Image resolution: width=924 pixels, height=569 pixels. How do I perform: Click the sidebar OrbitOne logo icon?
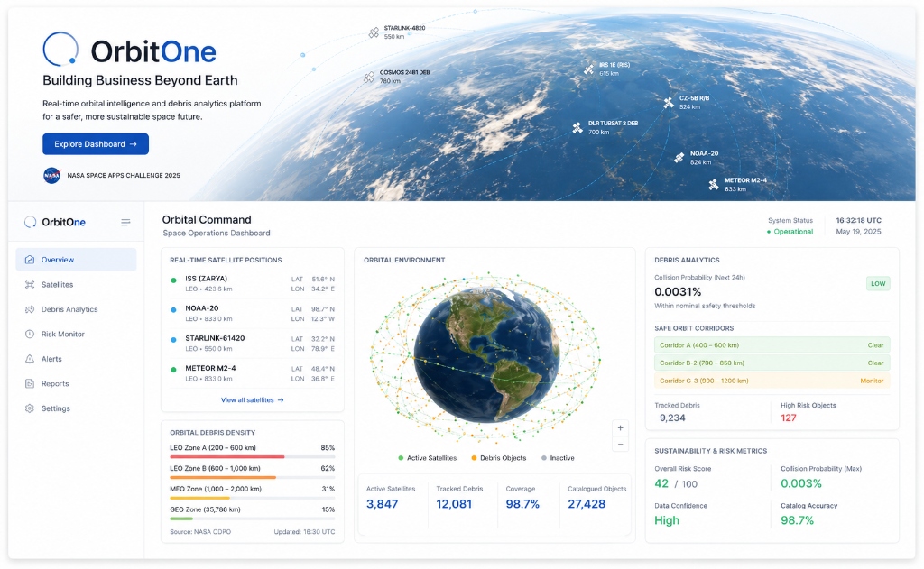[30, 222]
